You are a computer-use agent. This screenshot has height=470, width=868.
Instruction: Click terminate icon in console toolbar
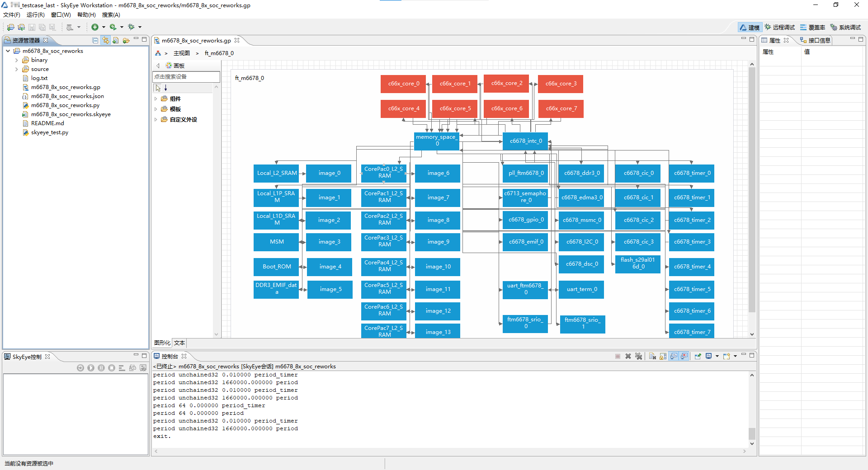618,356
